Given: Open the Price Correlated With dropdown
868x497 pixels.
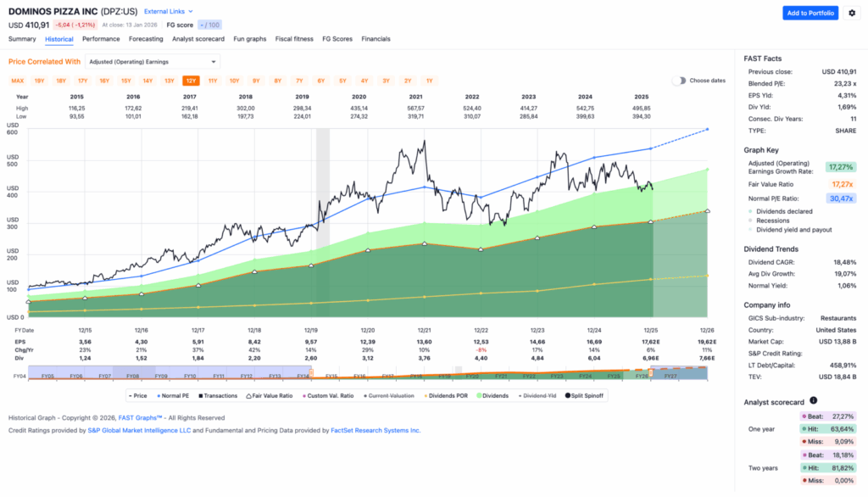Looking at the screenshot, I should 152,62.
